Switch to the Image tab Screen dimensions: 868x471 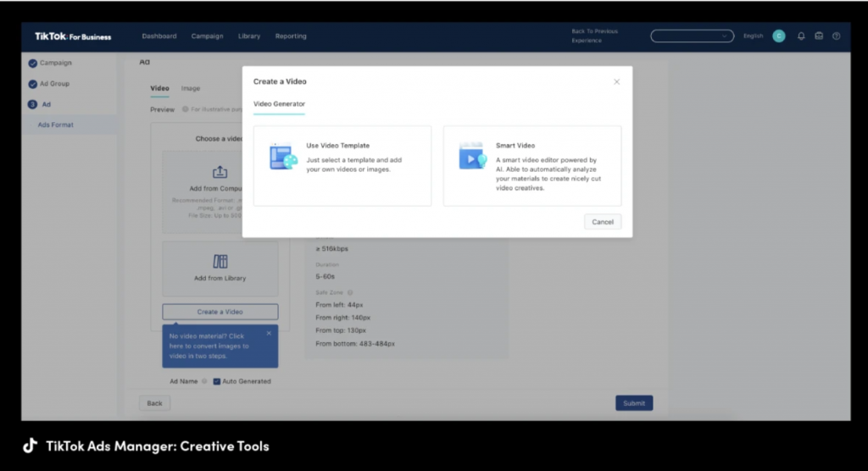[x=191, y=89]
